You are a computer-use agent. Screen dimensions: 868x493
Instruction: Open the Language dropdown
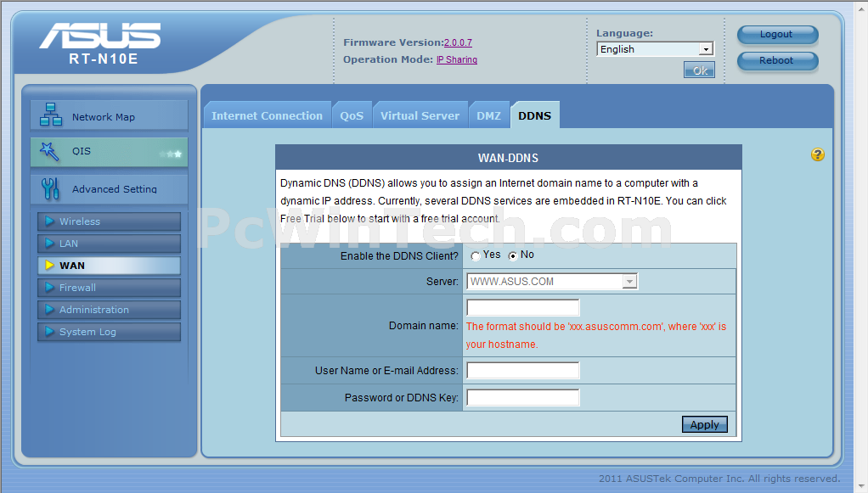point(656,49)
